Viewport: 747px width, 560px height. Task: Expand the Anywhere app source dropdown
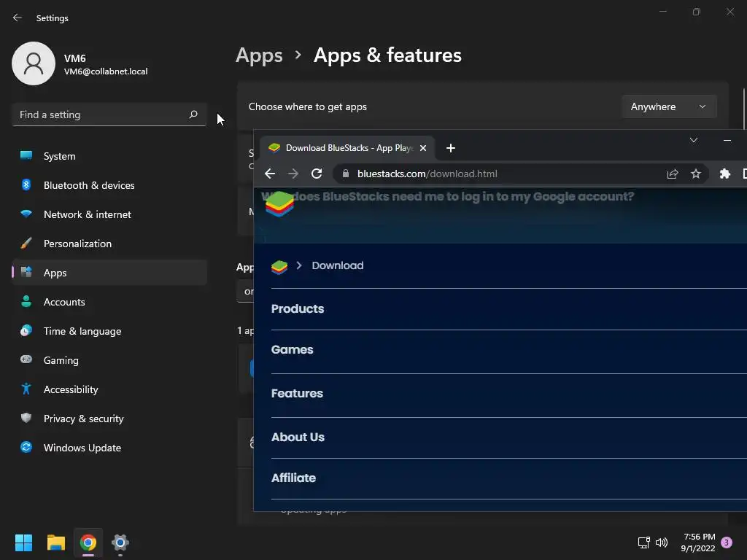(669, 106)
